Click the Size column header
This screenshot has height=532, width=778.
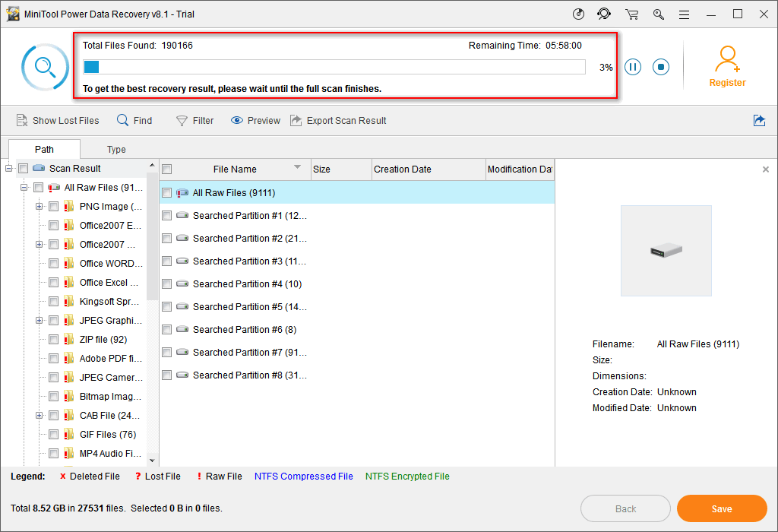341,169
